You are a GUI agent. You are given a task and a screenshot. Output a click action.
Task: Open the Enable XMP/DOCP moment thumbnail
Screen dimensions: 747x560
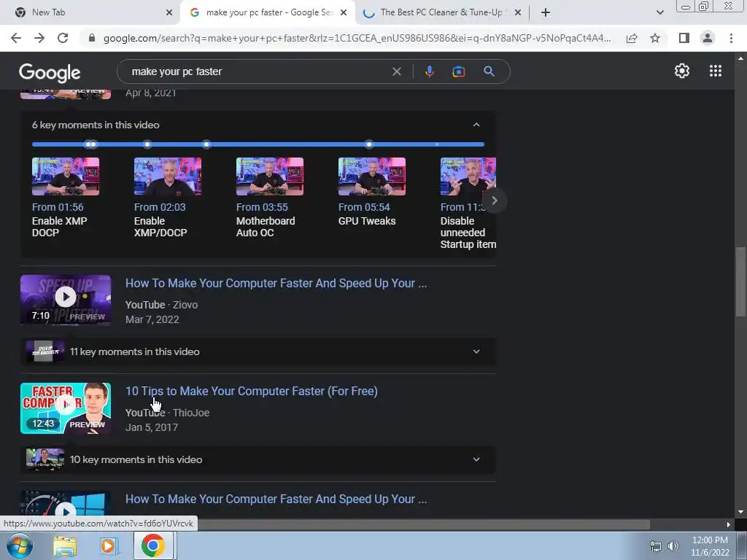pyautogui.click(x=168, y=176)
